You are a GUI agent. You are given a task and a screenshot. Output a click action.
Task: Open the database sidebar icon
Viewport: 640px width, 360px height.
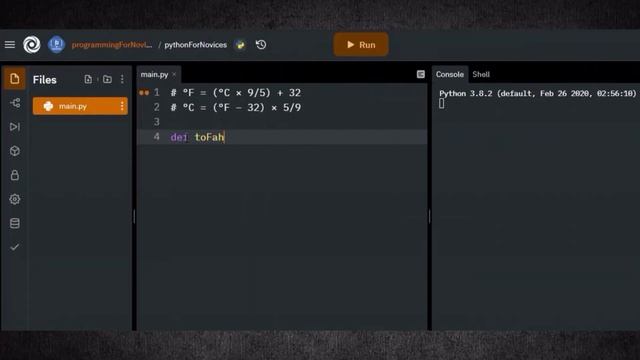coord(15,223)
